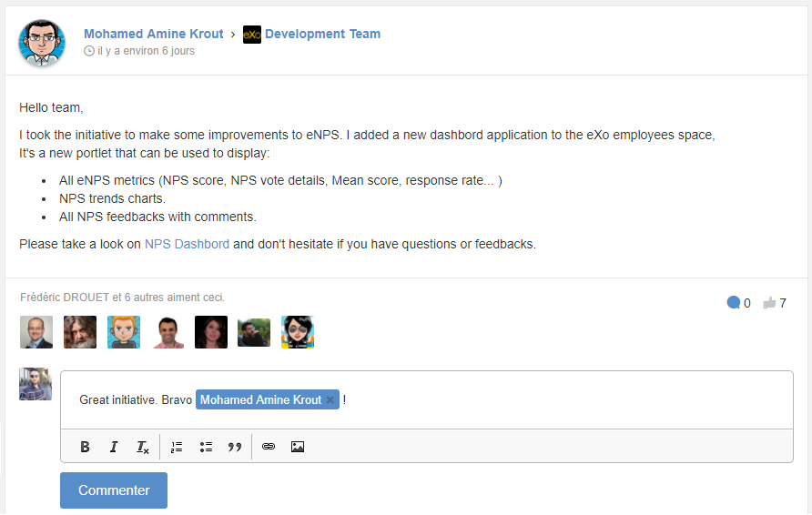Click clock icon beside post timestamp
The image size is (812, 515).
89,51
